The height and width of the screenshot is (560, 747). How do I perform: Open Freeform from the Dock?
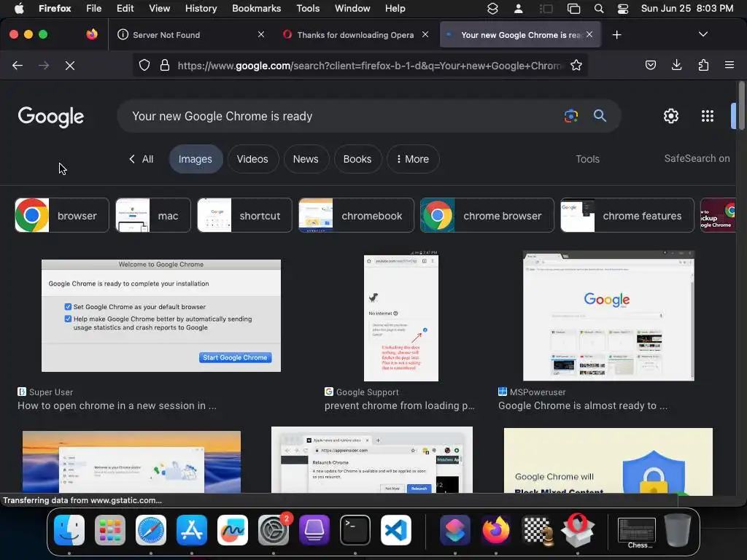pos(233,530)
